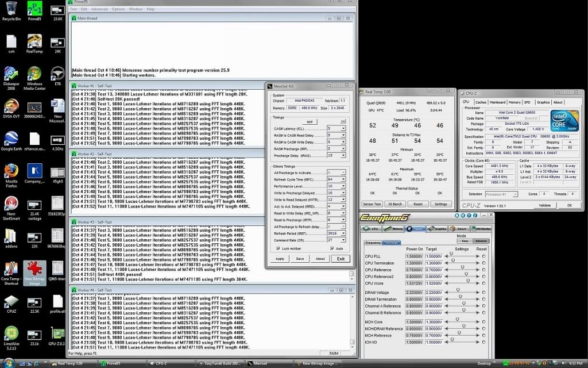The image size is (588, 368).
Task: Open the New Microsoft document desktop icon
Action: pyautogui.click(x=58, y=111)
